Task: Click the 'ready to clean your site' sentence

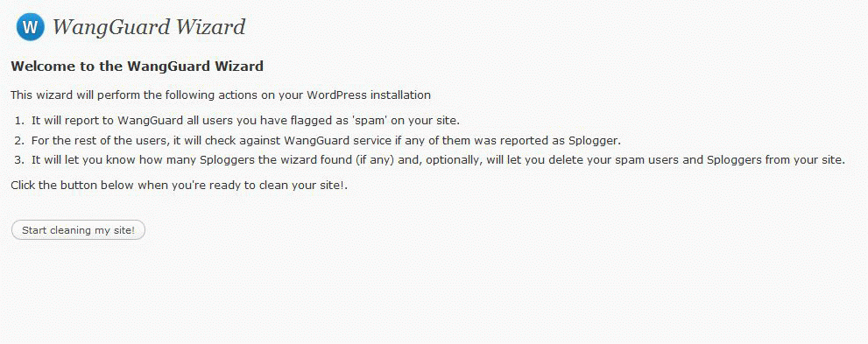Action: click(179, 186)
